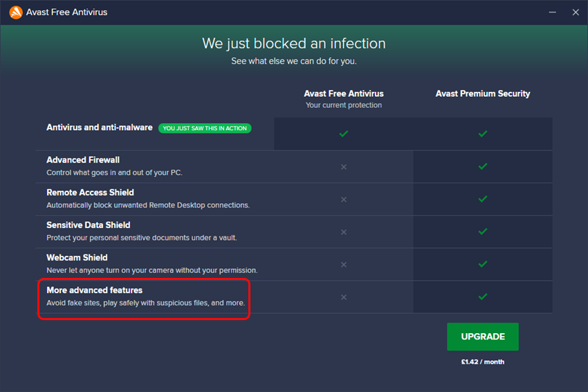The height and width of the screenshot is (392, 588).
Task: Open the More advanced features row title
Action: pyautogui.click(x=94, y=290)
